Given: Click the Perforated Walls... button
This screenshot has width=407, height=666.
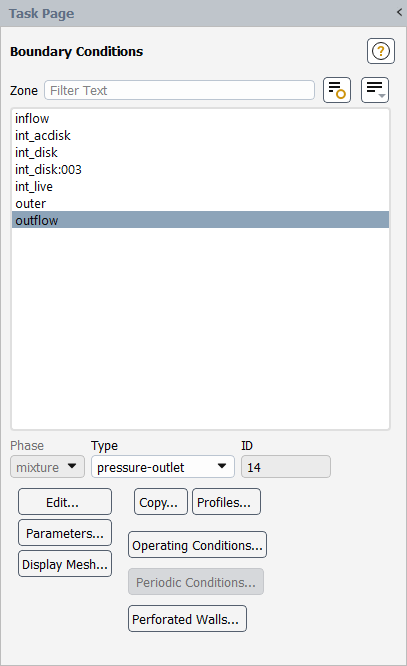Looking at the screenshot, I should 187,618.
